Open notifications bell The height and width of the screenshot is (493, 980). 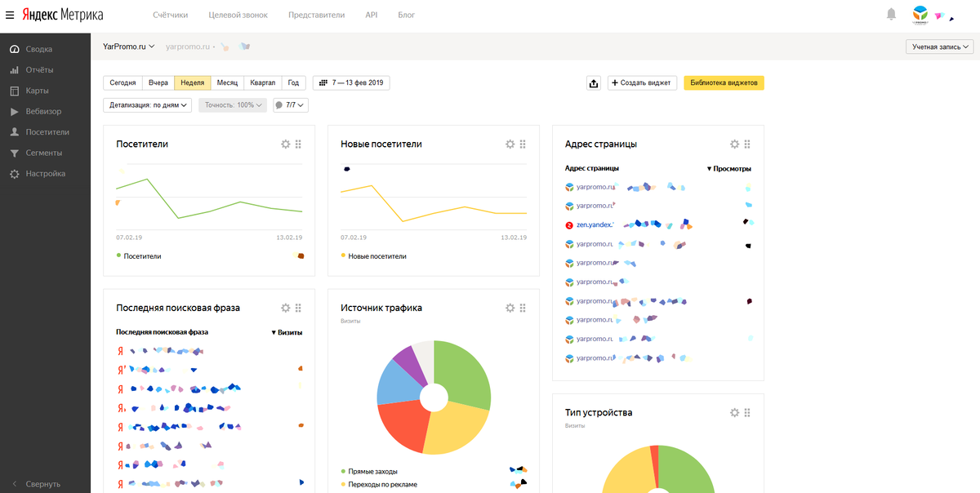[891, 14]
